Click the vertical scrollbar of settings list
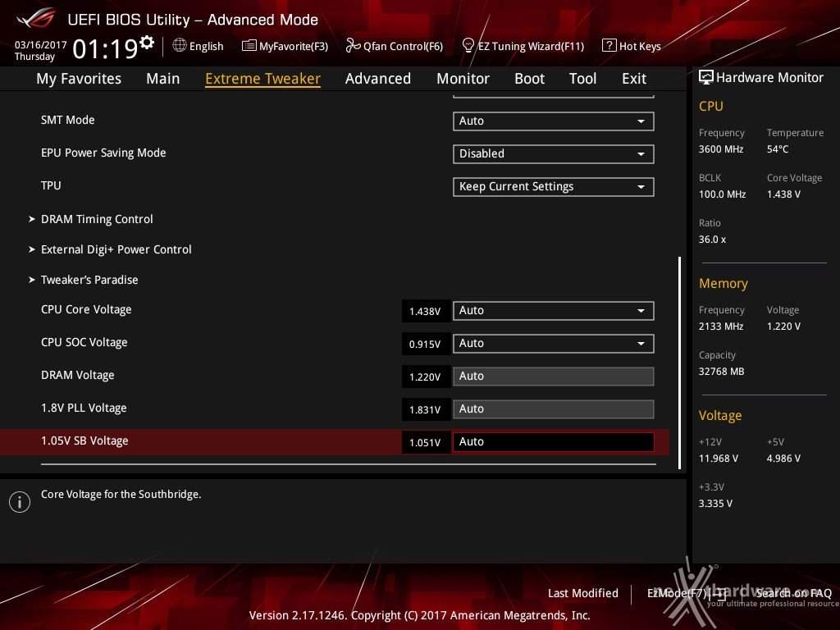The height and width of the screenshot is (630, 840). click(x=679, y=361)
